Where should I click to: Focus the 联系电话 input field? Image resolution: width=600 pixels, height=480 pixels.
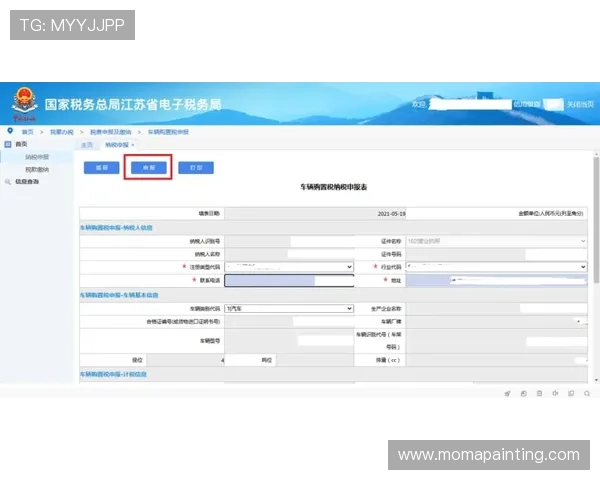(x=289, y=281)
